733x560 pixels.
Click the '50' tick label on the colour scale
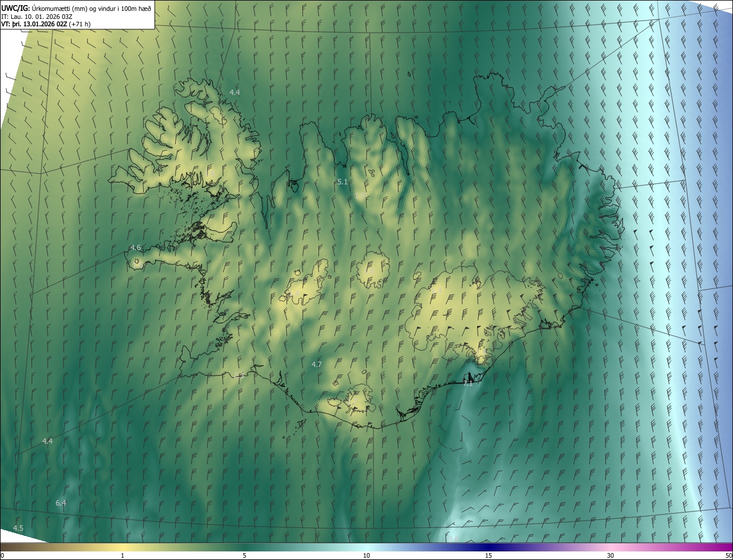pyautogui.click(x=728, y=555)
